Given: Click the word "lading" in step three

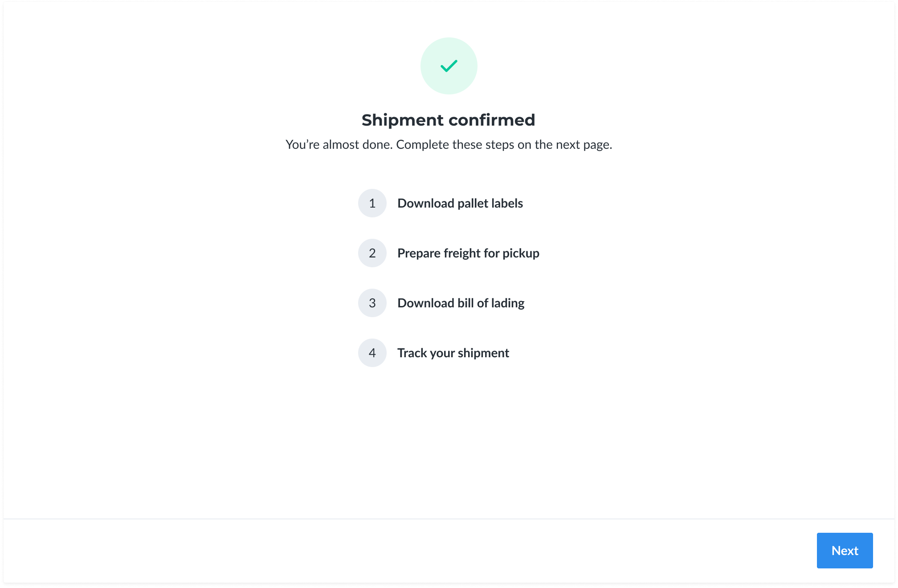Looking at the screenshot, I should pyautogui.click(x=508, y=303).
